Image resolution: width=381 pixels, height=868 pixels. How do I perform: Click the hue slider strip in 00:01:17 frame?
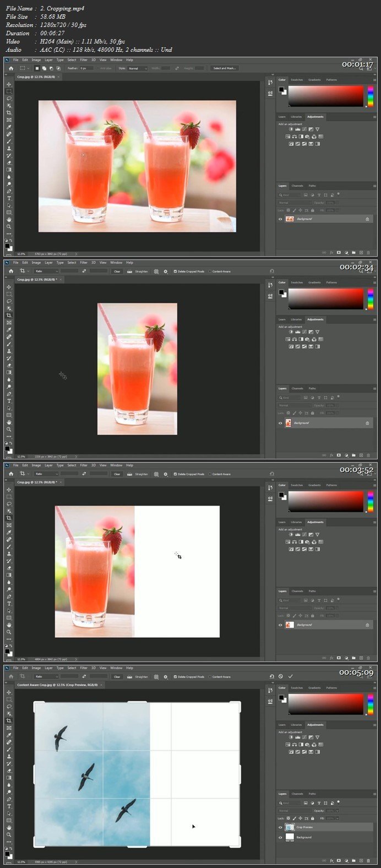point(371,96)
